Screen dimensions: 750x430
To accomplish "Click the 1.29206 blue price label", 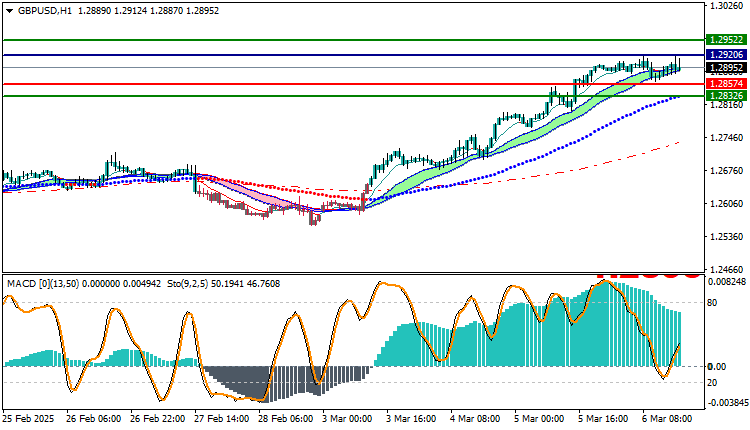I will 726,55.
